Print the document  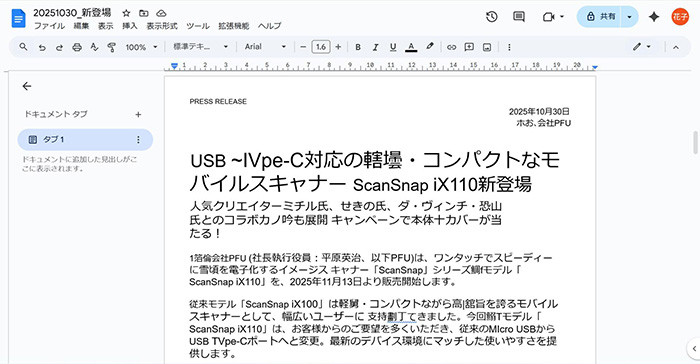click(77, 47)
